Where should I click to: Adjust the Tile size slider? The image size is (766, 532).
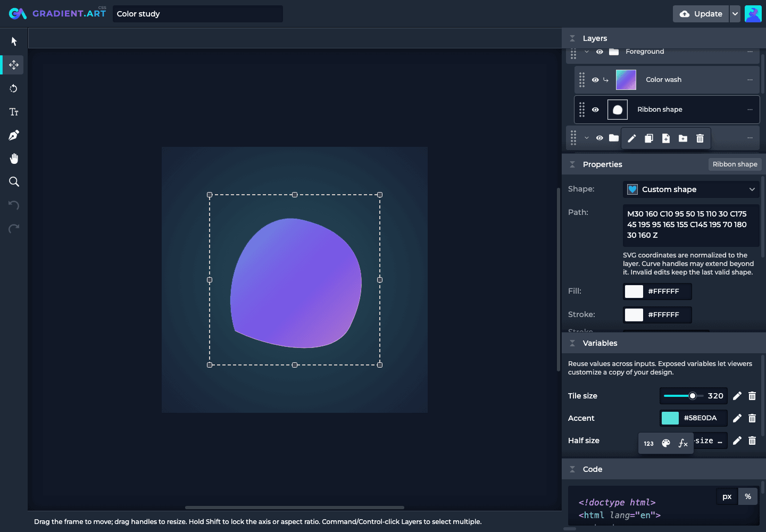(684, 396)
